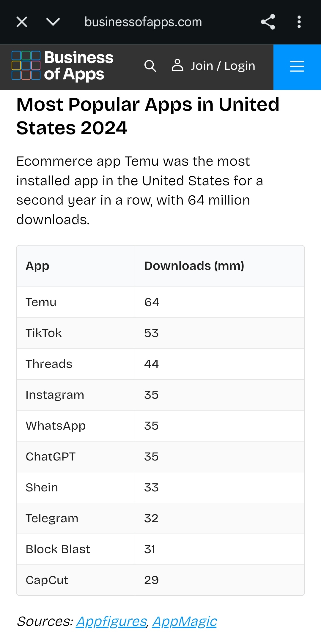
Task: Close the browser tab with X icon
Action: 22,22
